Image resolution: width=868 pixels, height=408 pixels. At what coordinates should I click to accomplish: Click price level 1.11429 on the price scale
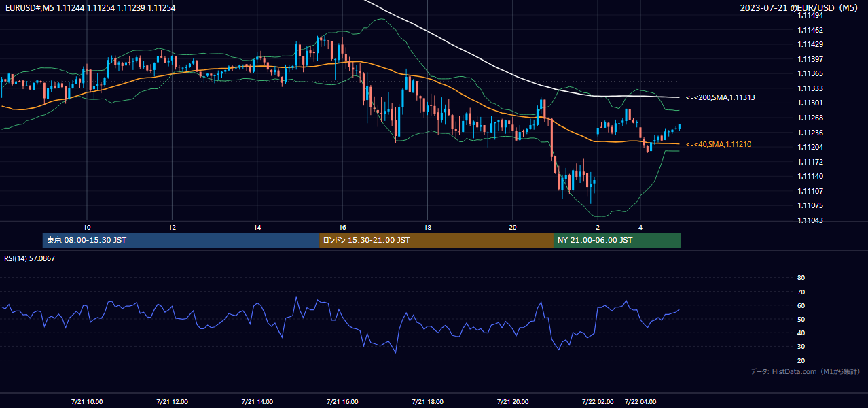pos(810,45)
